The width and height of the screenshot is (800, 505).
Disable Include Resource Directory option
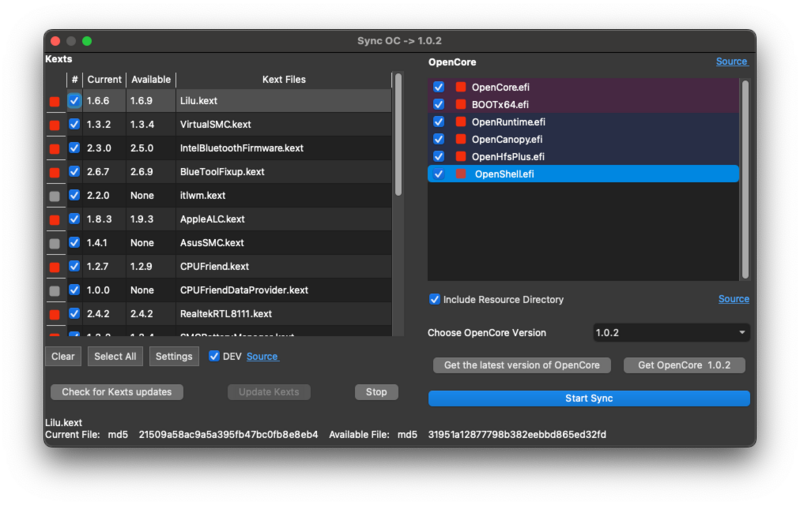pyautogui.click(x=435, y=299)
